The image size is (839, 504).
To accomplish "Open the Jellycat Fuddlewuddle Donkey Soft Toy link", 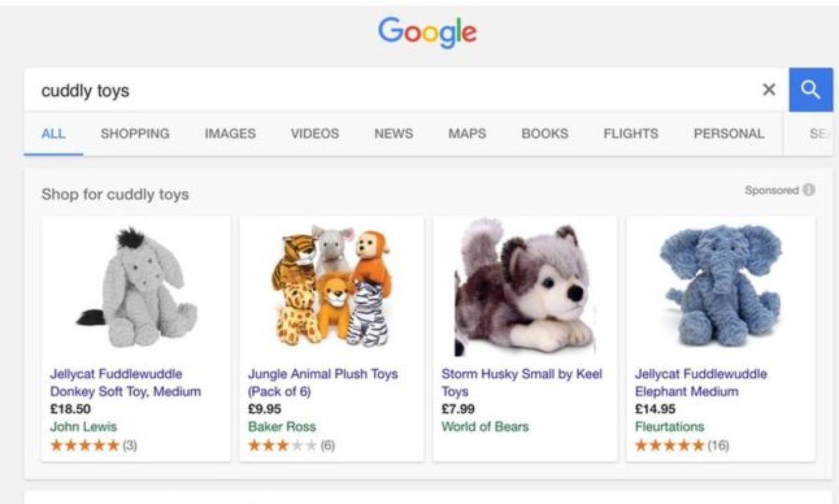I will 125,383.
